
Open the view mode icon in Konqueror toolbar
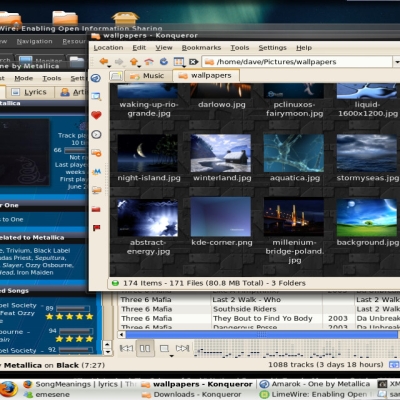click(179, 62)
